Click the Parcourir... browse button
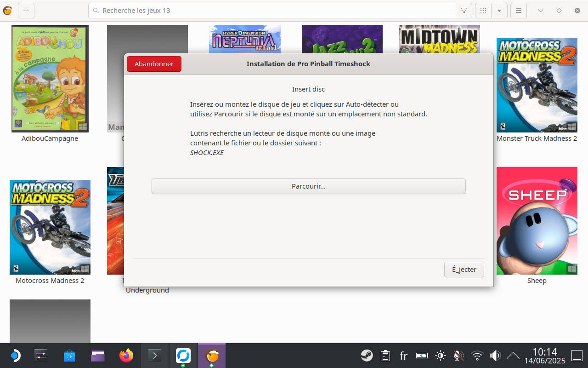Screen dimensions: 588x368 [x=309, y=186]
